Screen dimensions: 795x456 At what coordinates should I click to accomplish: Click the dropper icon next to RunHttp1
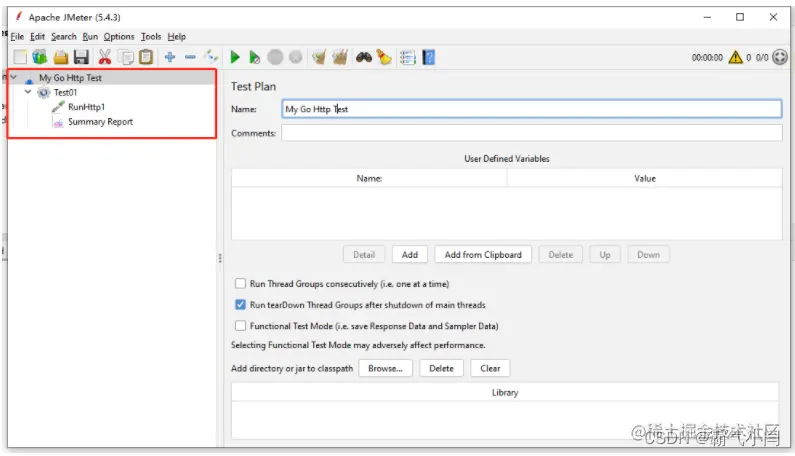tap(58, 107)
